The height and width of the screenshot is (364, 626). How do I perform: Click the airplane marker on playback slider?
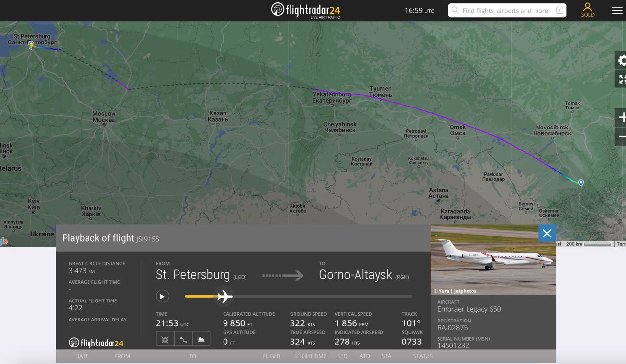[224, 296]
